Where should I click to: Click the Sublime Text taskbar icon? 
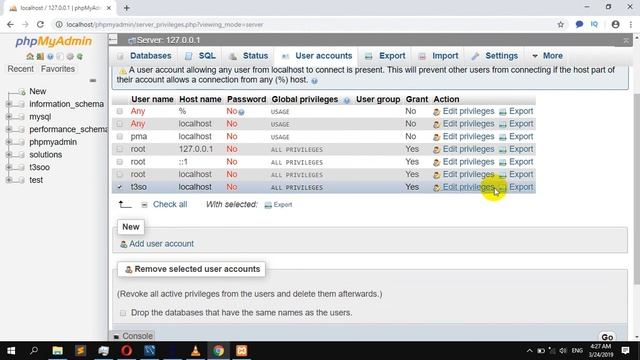80,351
